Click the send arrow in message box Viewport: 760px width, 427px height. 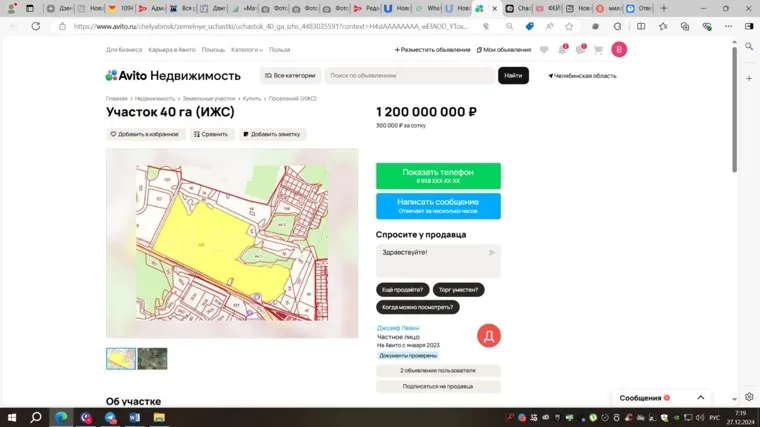pos(492,253)
